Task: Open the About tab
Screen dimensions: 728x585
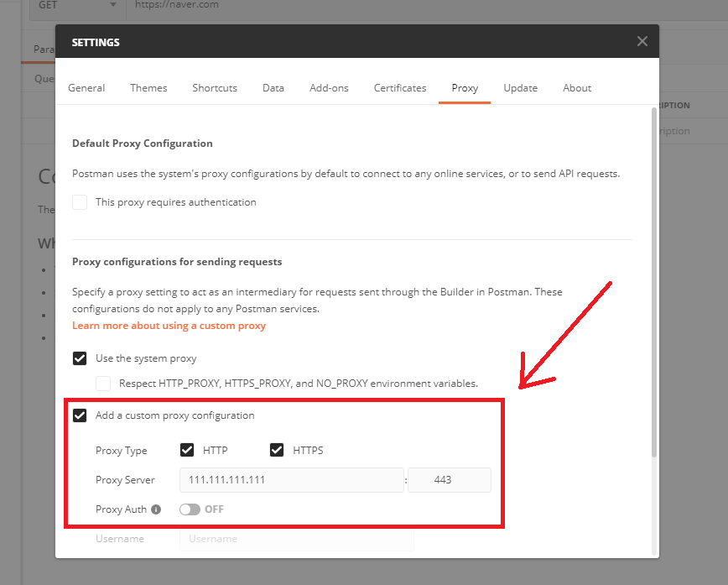Action: [577, 88]
